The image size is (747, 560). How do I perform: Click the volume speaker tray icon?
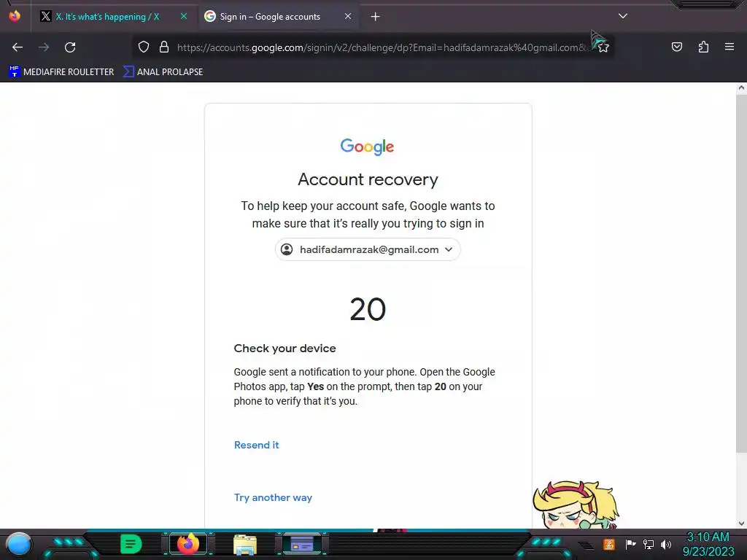point(666,544)
